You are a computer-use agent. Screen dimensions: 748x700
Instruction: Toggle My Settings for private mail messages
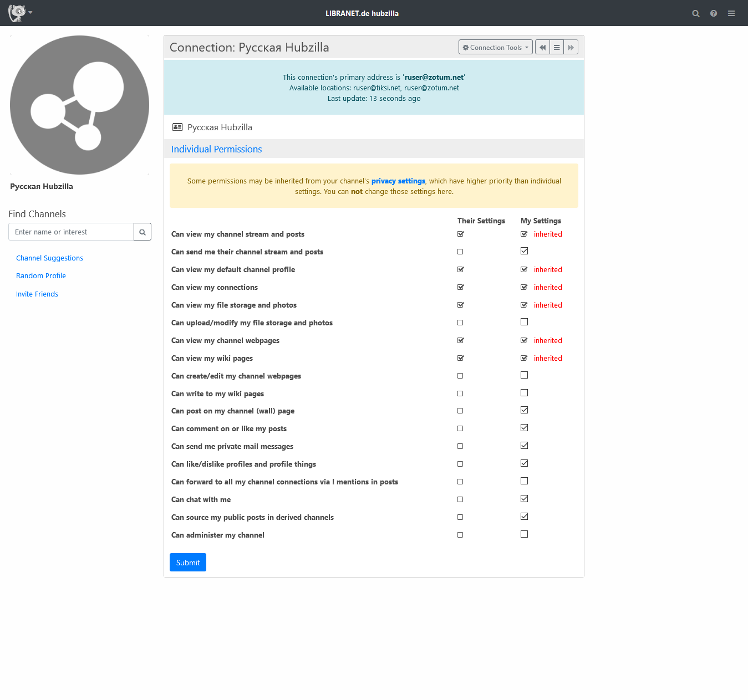coord(524,446)
